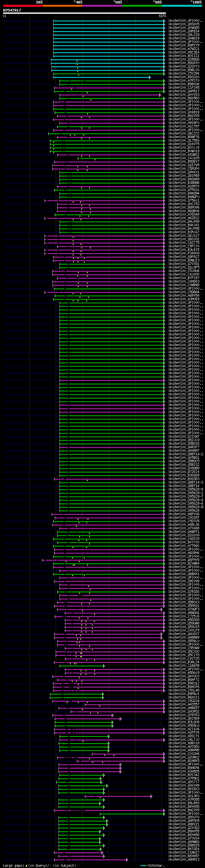205x868 pixels.
Task: Click hit label UniRef100_A1DMT0
Action: coord(184,187)
